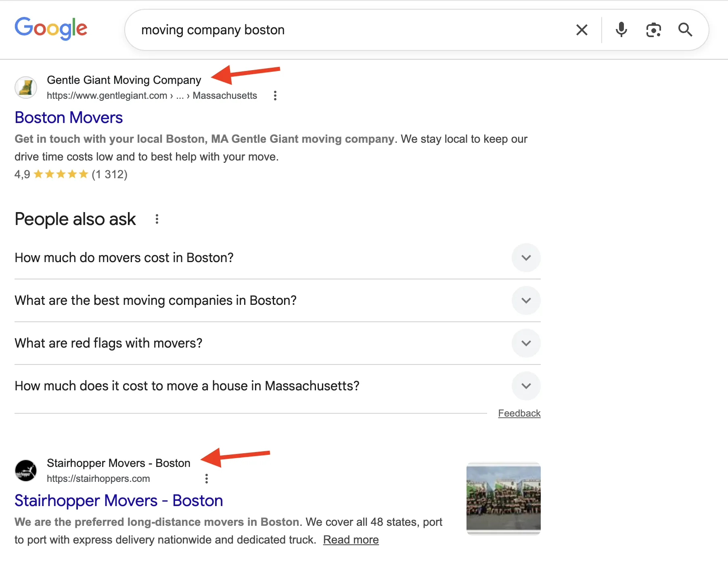Click the star rating on the Gentle Giant result

[61, 174]
